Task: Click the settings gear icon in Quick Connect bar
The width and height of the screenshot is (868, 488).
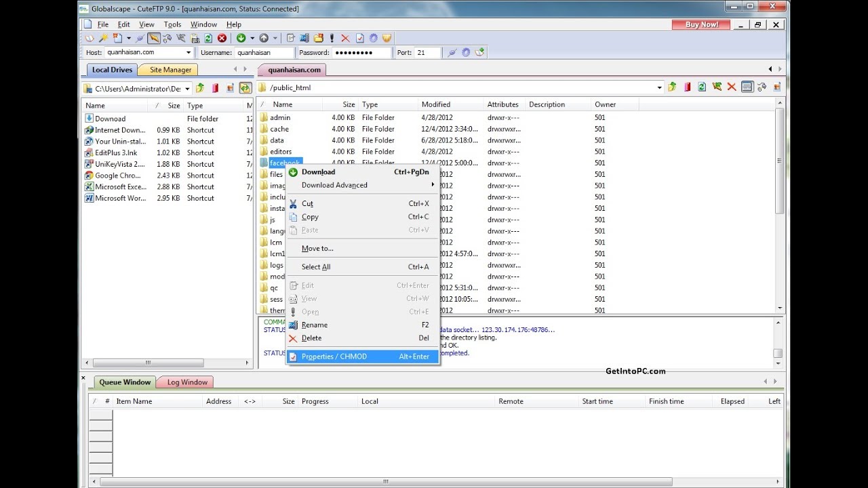Action: (466, 52)
